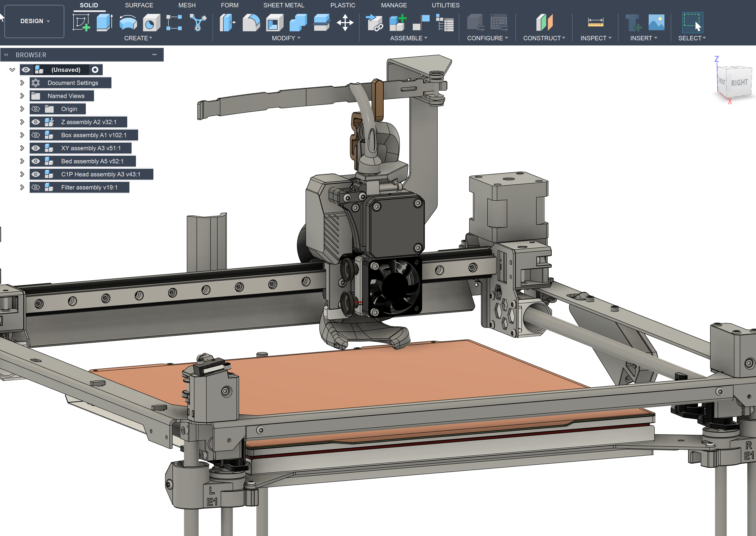The image size is (756, 536).
Task: Click the Joint icon in Assemble
Action: (421, 22)
